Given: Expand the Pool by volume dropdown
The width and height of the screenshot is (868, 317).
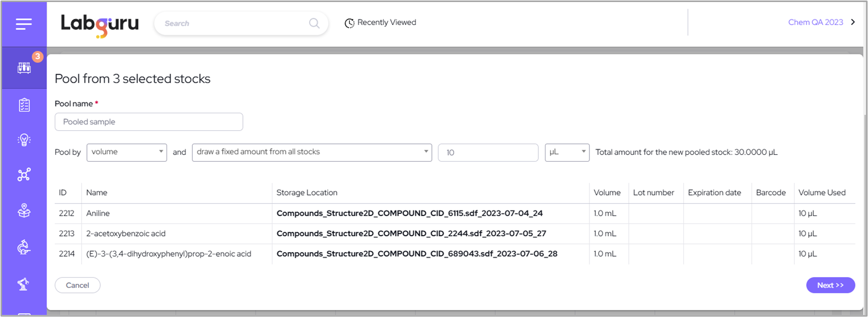Looking at the screenshot, I should (x=127, y=152).
